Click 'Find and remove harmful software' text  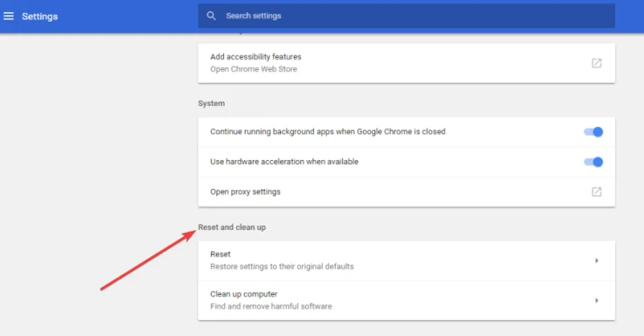[270, 306]
